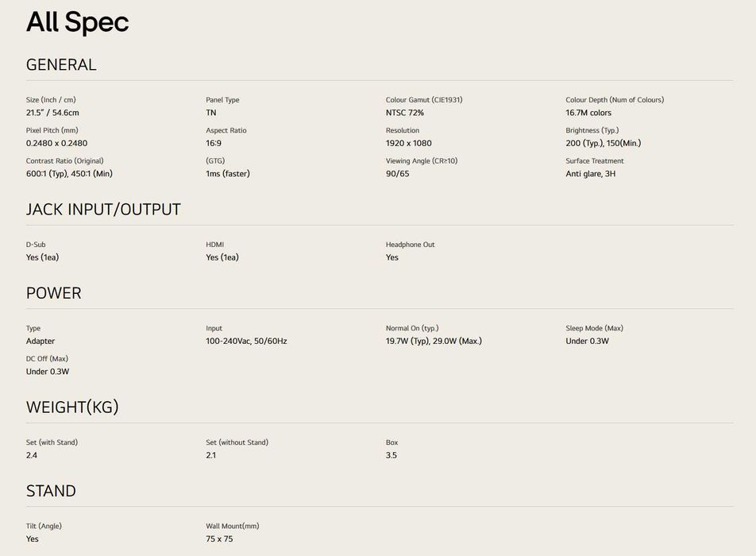Select the TN panel type value
The width and height of the screenshot is (756, 556).
pos(211,113)
